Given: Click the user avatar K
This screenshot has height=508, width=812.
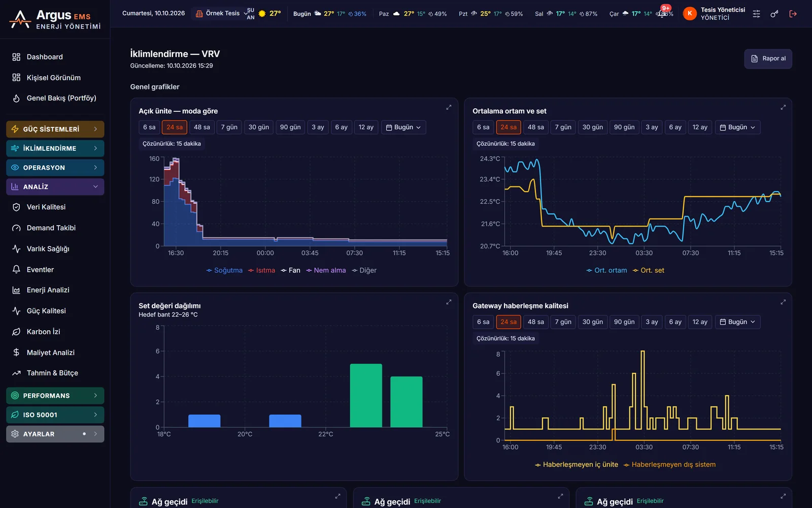Looking at the screenshot, I should (x=690, y=14).
